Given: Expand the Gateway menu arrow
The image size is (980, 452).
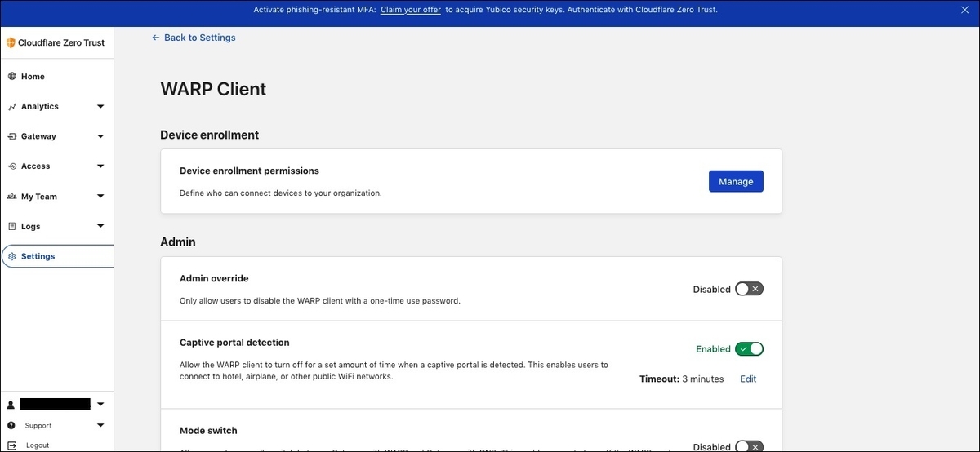Looking at the screenshot, I should (x=100, y=136).
